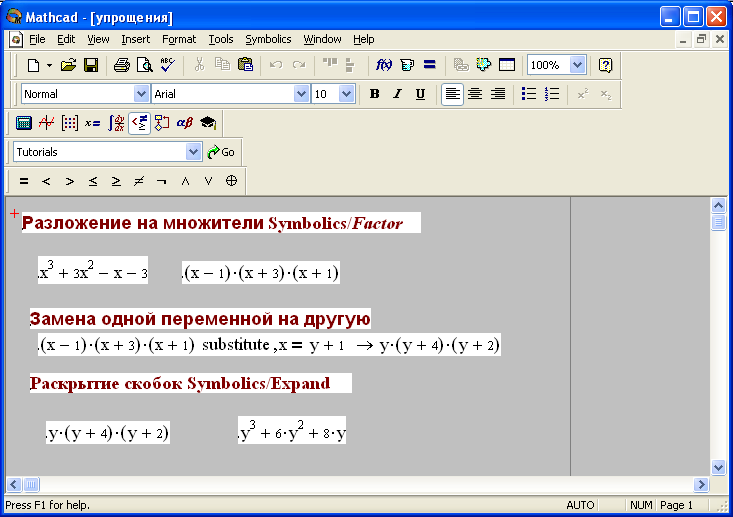Toggle the numbered list button
This screenshot has width=733, height=517.
click(552, 94)
